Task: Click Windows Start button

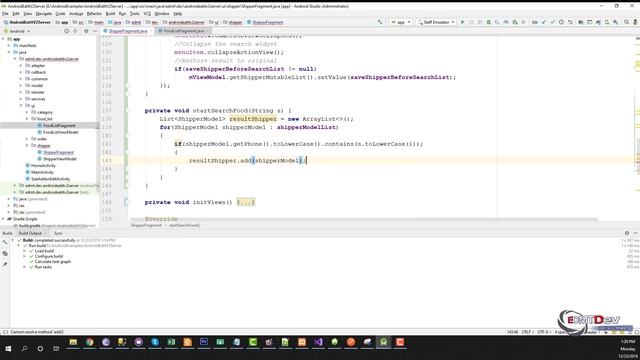Action: pos(8,349)
